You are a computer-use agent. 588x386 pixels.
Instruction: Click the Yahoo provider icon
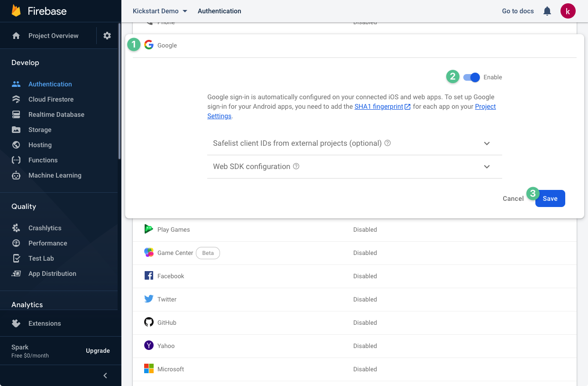149,346
